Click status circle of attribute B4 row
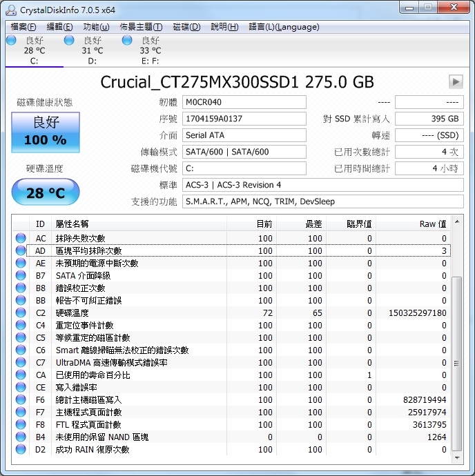475x476 pixels. point(21,437)
